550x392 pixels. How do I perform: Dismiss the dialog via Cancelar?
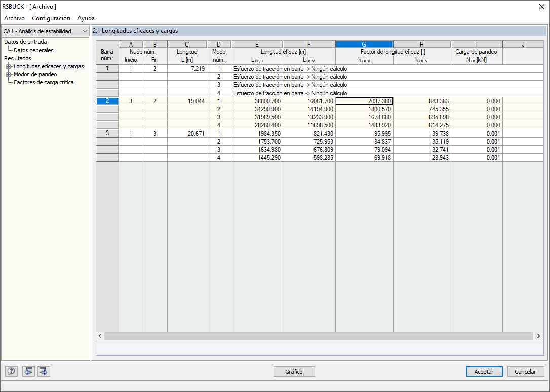point(525,371)
